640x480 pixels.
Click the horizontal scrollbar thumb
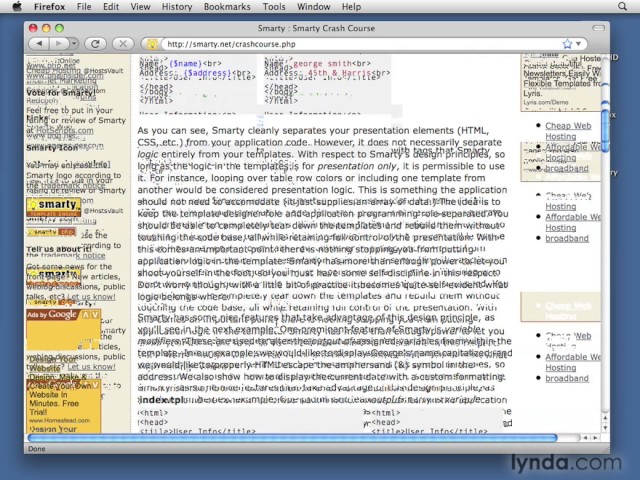292,438
